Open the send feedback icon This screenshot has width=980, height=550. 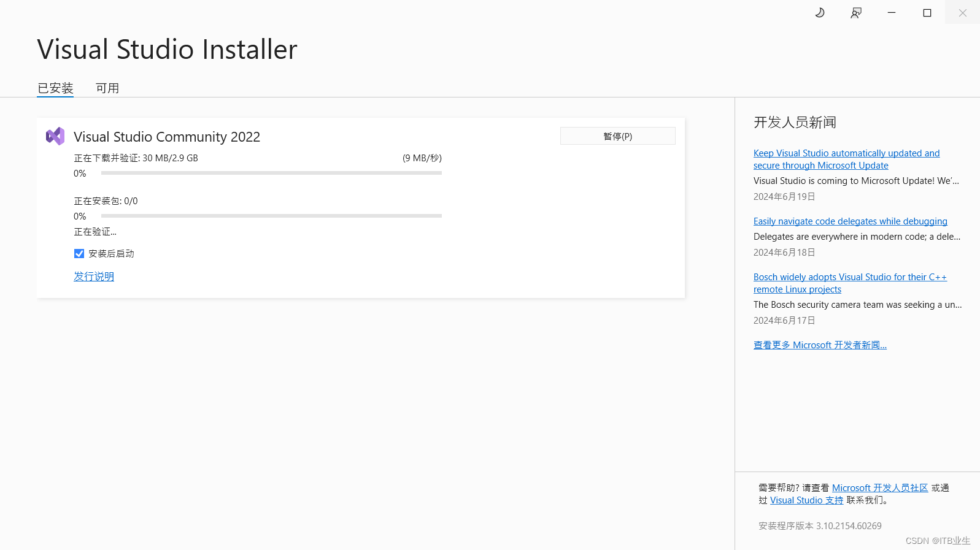point(856,13)
